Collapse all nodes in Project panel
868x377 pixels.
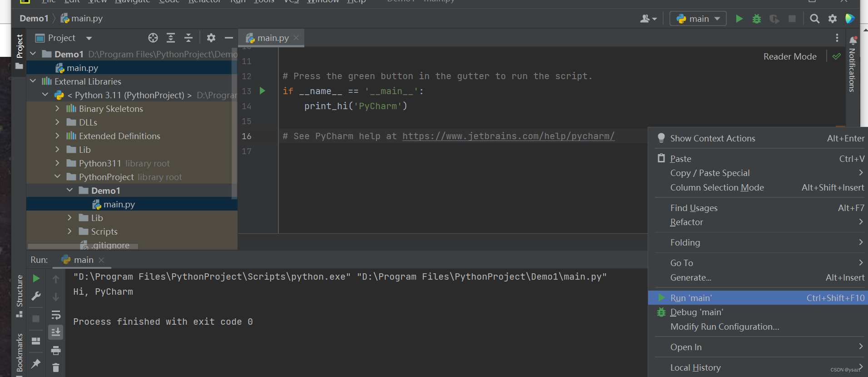(x=188, y=38)
